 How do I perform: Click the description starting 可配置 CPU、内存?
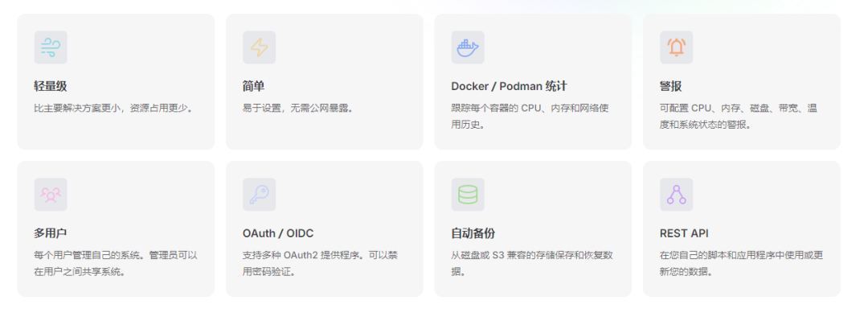tap(739, 117)
